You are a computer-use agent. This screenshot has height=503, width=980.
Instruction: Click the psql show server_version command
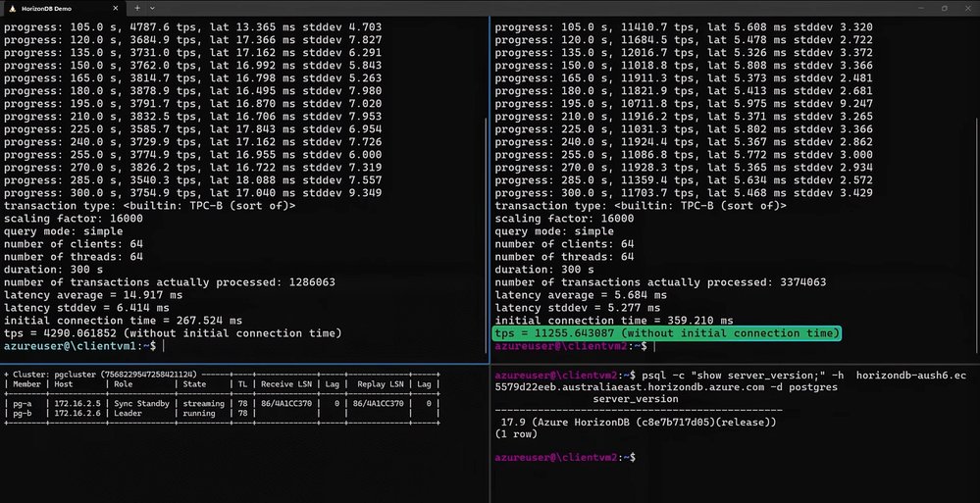click(x=731, y=381)
